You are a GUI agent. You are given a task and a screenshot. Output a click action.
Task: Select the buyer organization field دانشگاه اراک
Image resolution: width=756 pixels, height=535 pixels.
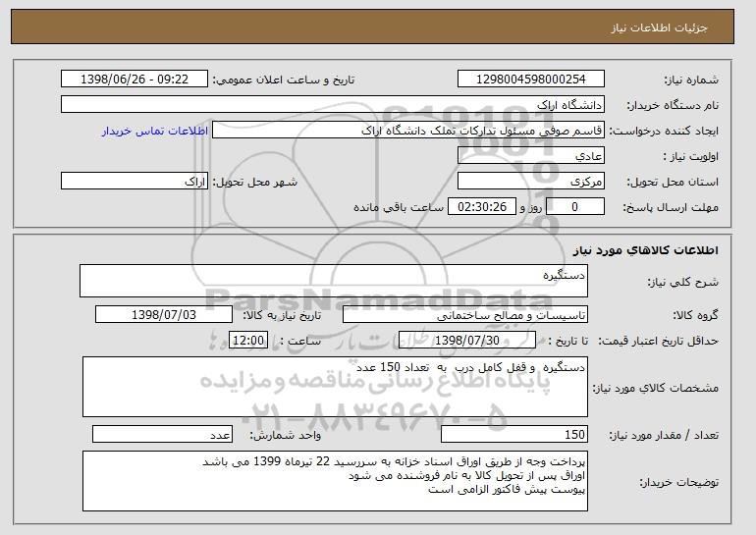click(x=333, y=105)
